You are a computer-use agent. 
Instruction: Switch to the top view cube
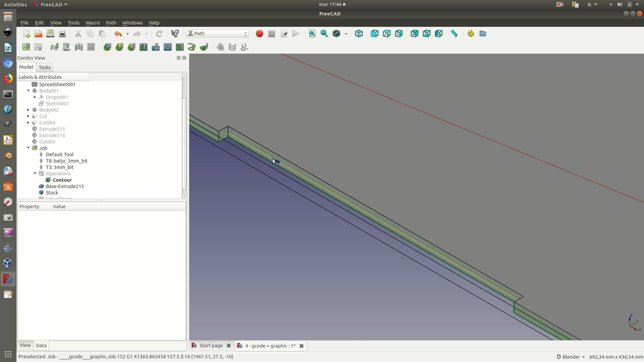tap(387, 34)
